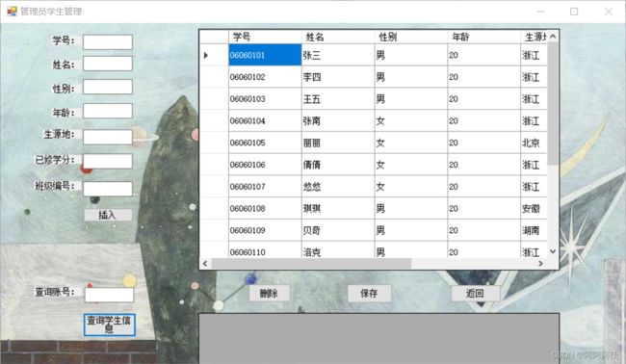Select the 生源地 input field
626x364 pixels.
(x=108, y=137)
